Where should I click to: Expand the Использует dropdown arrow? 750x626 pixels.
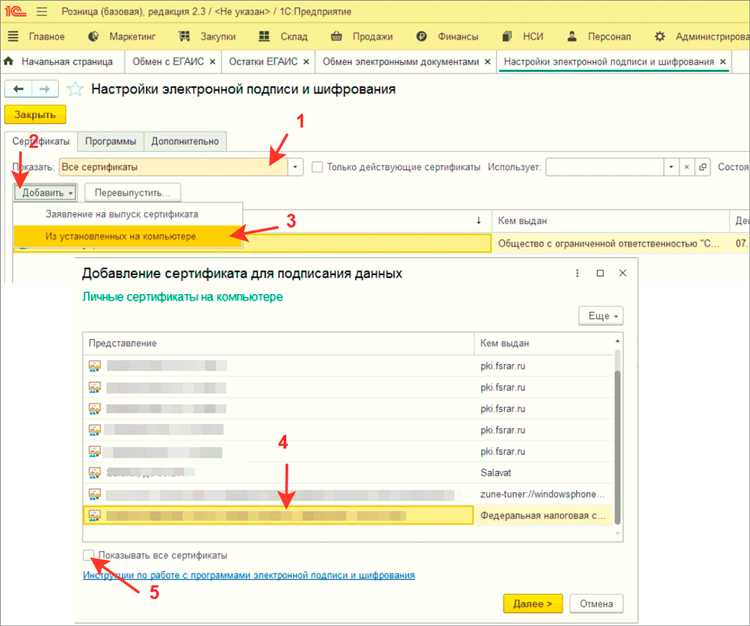[x=671, y=167]
